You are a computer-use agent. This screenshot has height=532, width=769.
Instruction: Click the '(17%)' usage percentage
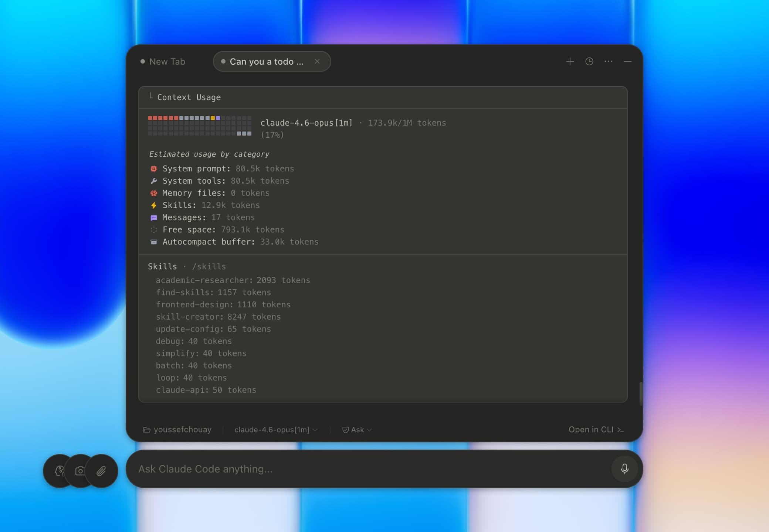coord(272,135)
